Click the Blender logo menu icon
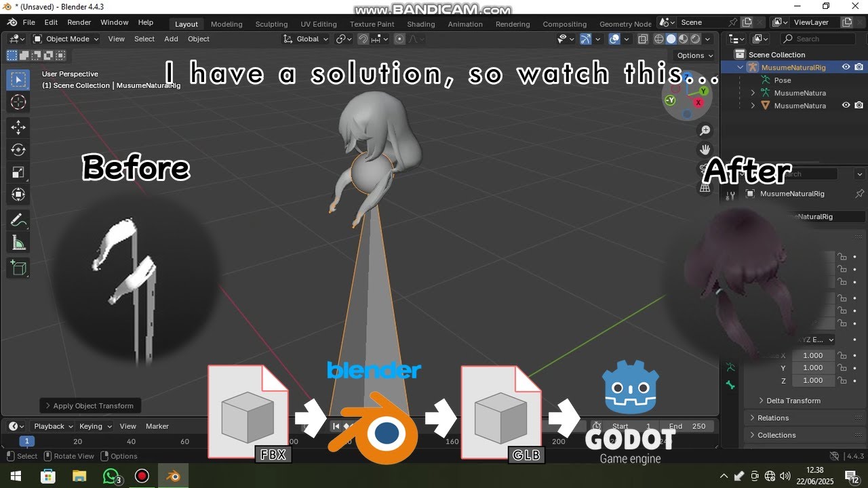 point(12,22)
